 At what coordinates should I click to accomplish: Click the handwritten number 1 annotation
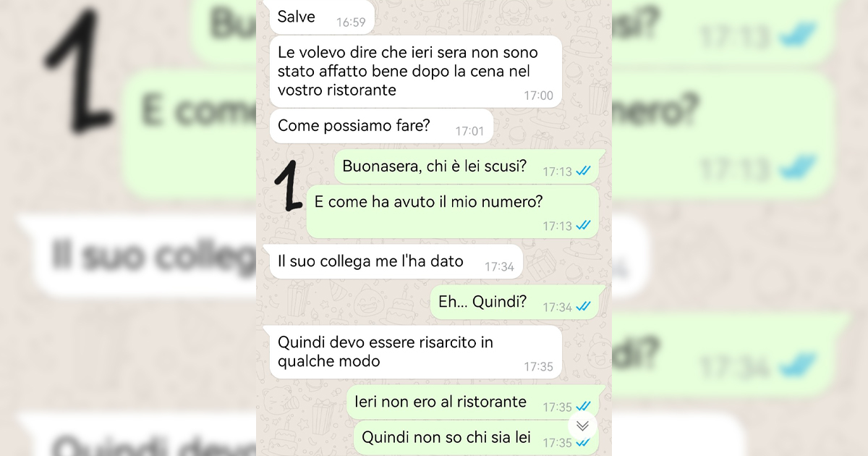291,185
